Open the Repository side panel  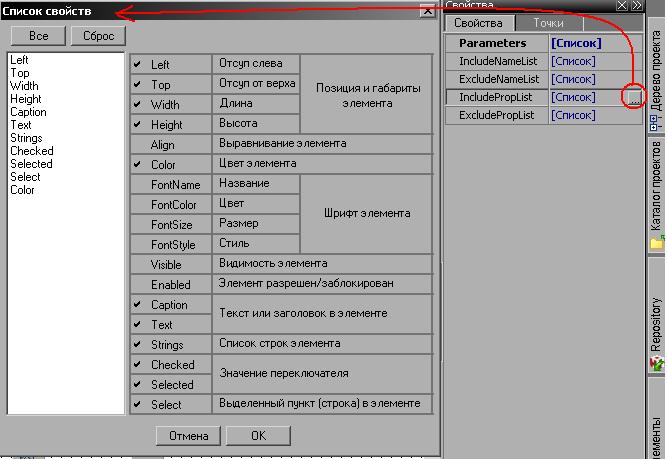tap(656, 330)
